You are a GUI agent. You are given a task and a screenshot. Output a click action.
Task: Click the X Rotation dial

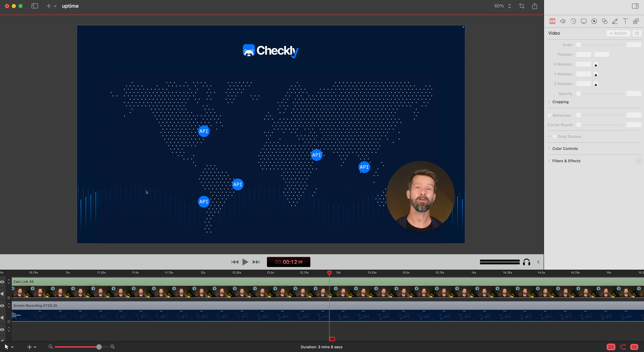[596, 64]
